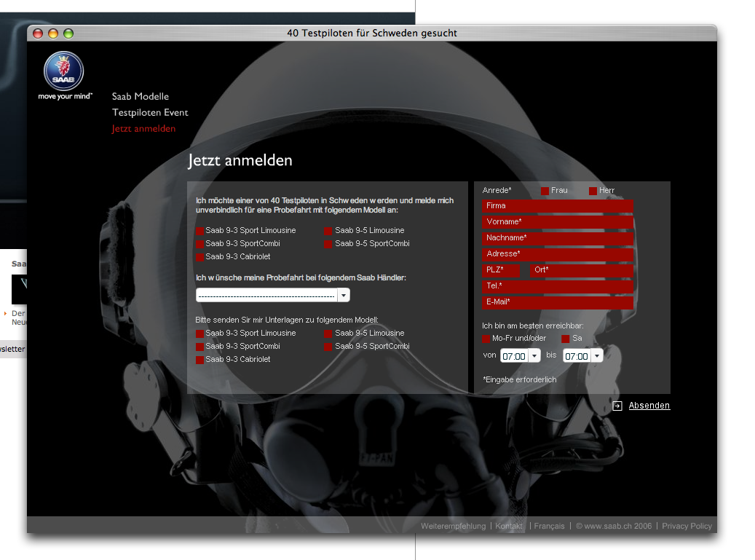The image size is (755, 560).
Task: Enable the Mo-Fr availability checkbox
Action: click(x=486, y=339)
